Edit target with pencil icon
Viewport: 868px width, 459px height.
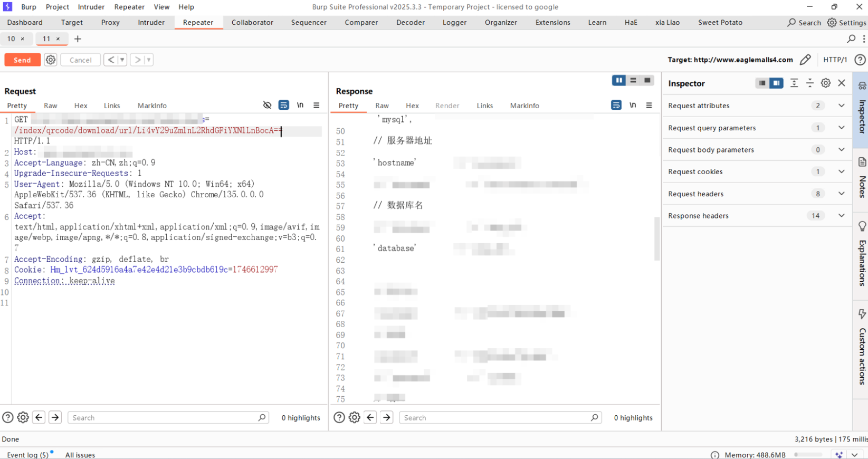click(x=805, y=60)
